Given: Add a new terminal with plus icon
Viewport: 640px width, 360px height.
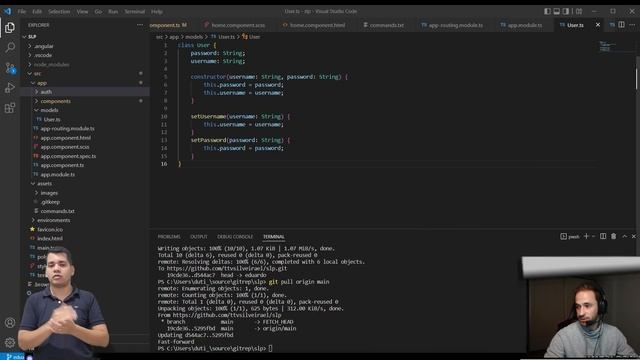Looking at the screenshot, I should tap(586, 236).
